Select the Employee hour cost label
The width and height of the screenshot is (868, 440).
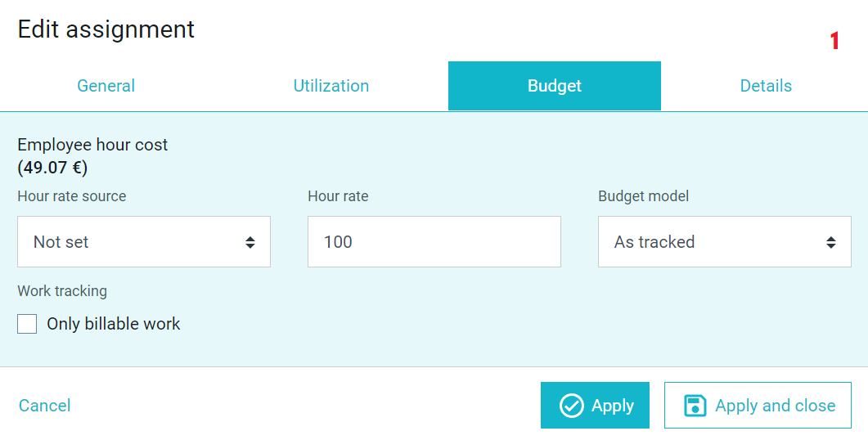tap(92, 145)
